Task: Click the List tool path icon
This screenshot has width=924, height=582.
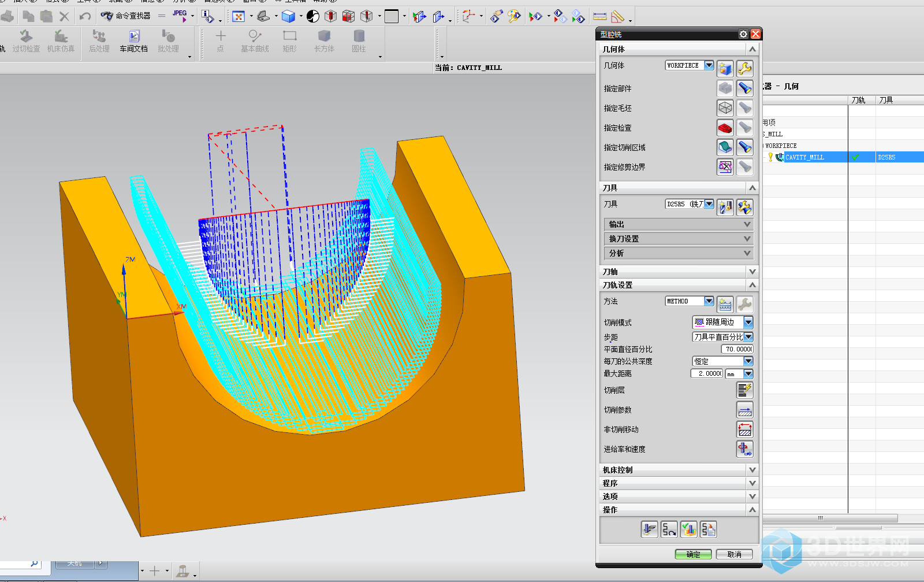Action: point(709,529)
